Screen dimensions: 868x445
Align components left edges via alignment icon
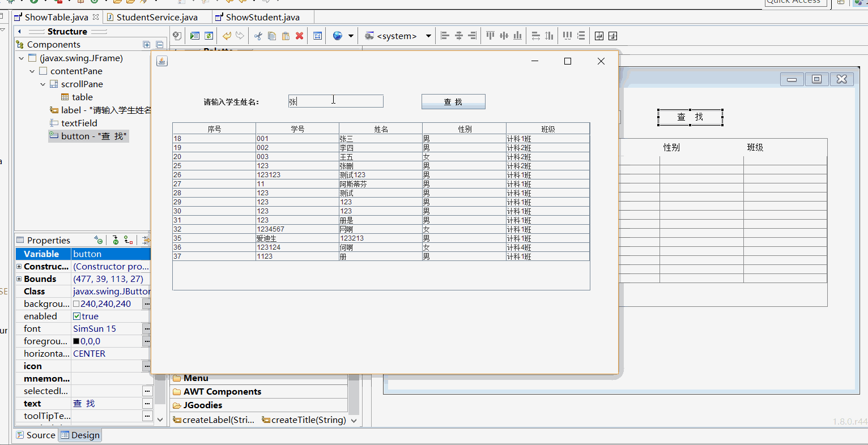(444, 35)
